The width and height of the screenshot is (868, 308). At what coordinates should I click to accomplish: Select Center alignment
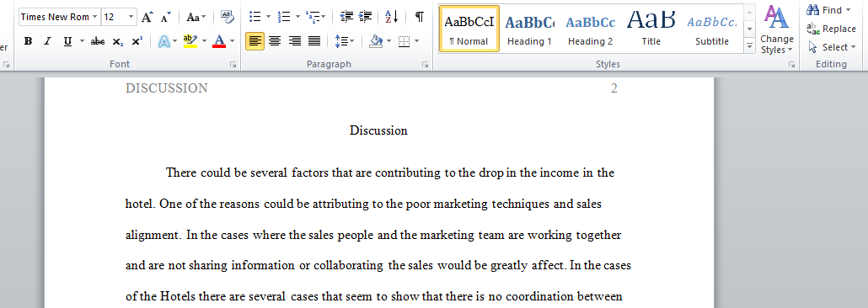[x=275, y=41]
